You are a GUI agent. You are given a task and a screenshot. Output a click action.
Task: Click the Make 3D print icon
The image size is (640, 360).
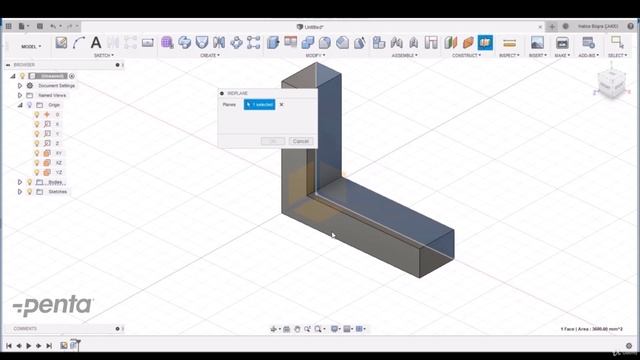562,42
